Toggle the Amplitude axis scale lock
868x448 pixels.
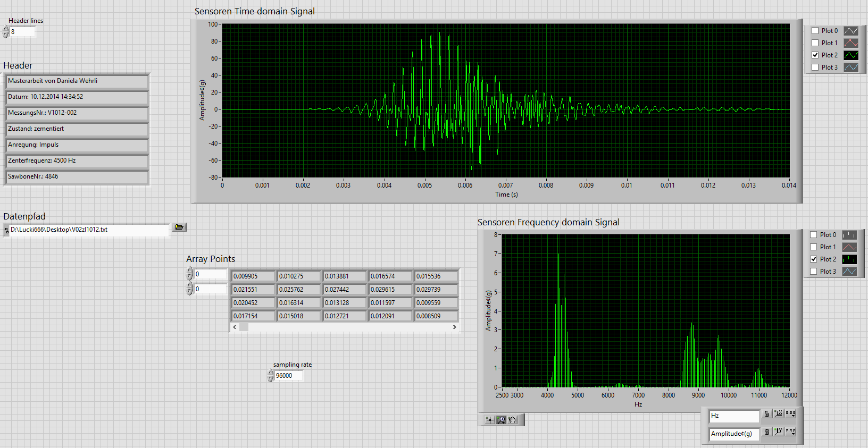[x=766, y=432]
